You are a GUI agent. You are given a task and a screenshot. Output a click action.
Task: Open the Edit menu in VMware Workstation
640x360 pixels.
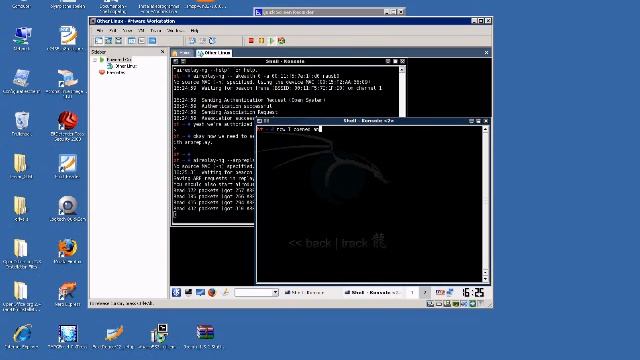[113, 31]
